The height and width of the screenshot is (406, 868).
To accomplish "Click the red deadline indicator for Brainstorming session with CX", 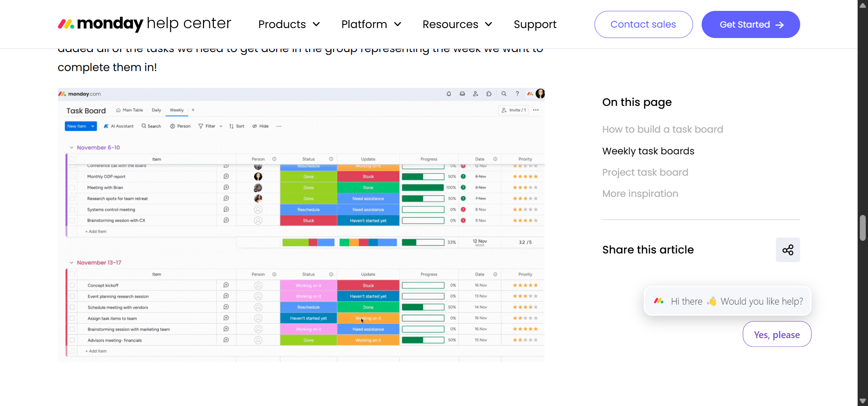I will point(463,220).
